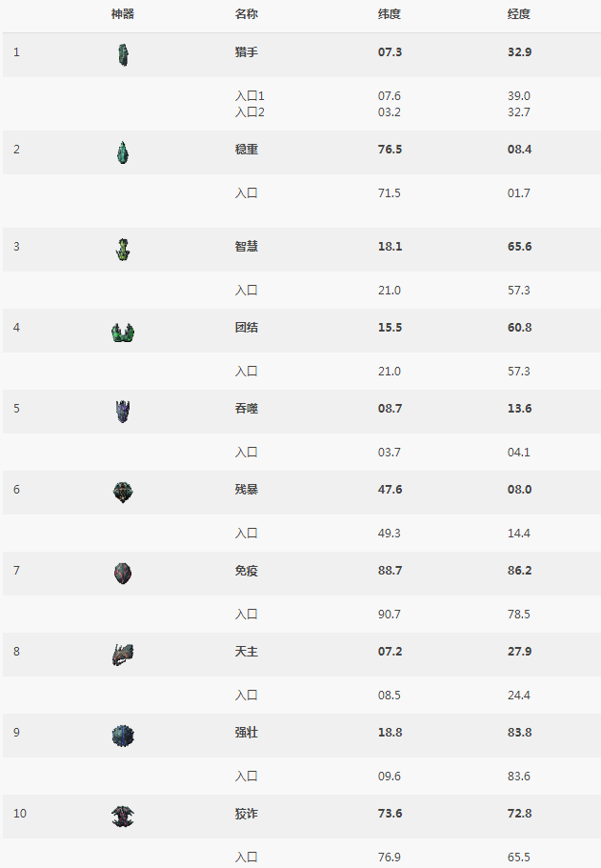Click the 猎手 artifact icon
The height and width of the screenshot is (868, 601).
coord(122,55)
